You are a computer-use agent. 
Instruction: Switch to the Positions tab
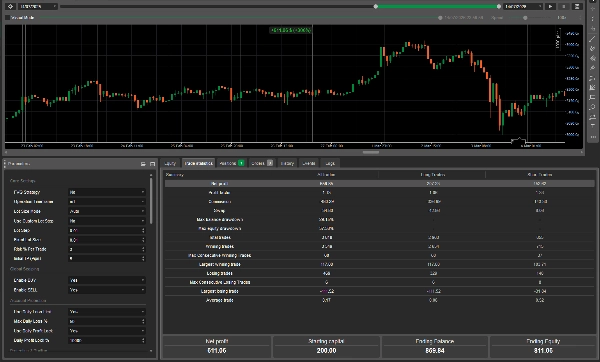coord(232,163)
